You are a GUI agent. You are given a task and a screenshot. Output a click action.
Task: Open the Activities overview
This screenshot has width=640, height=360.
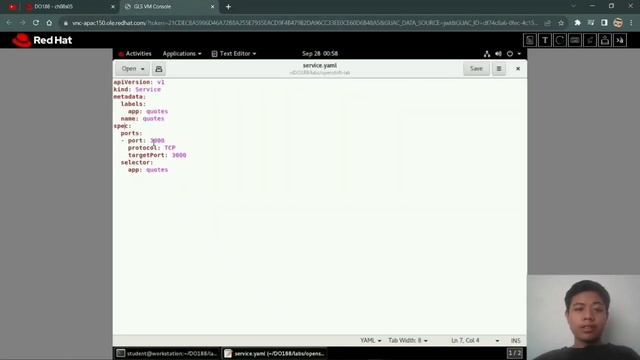[x=135, y=53]
